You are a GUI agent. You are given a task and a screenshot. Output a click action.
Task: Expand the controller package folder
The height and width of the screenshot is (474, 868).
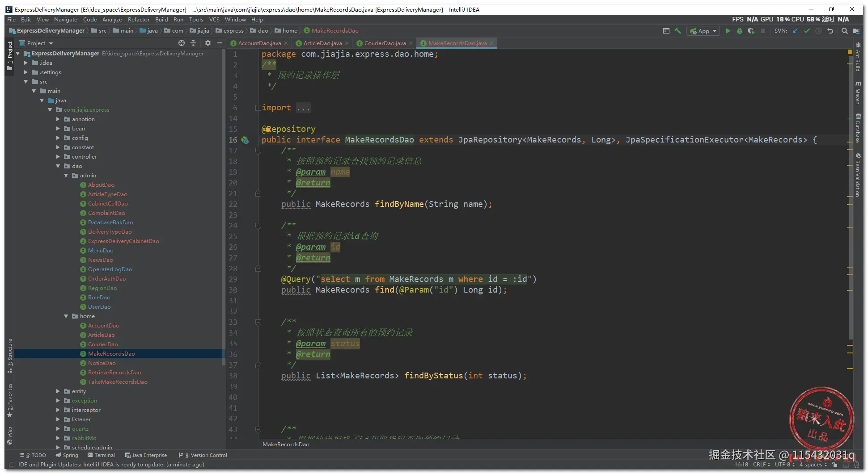[x=58, y=157]
